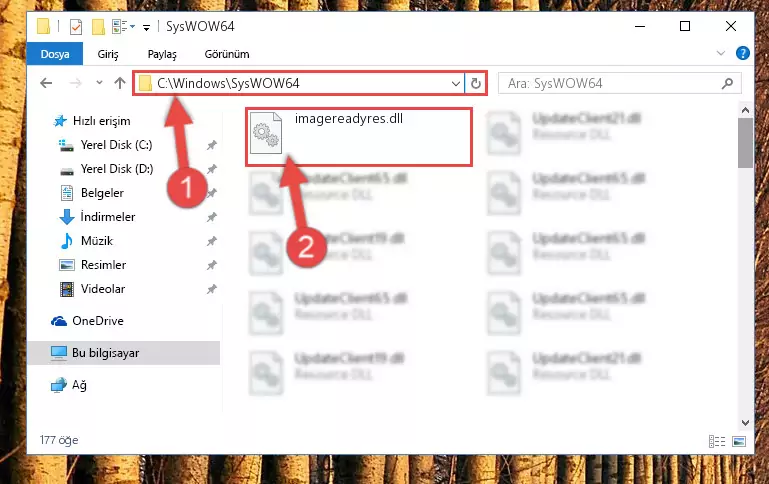Open the Help question mark icon
The image size is (769, 484).
point(743,53)
